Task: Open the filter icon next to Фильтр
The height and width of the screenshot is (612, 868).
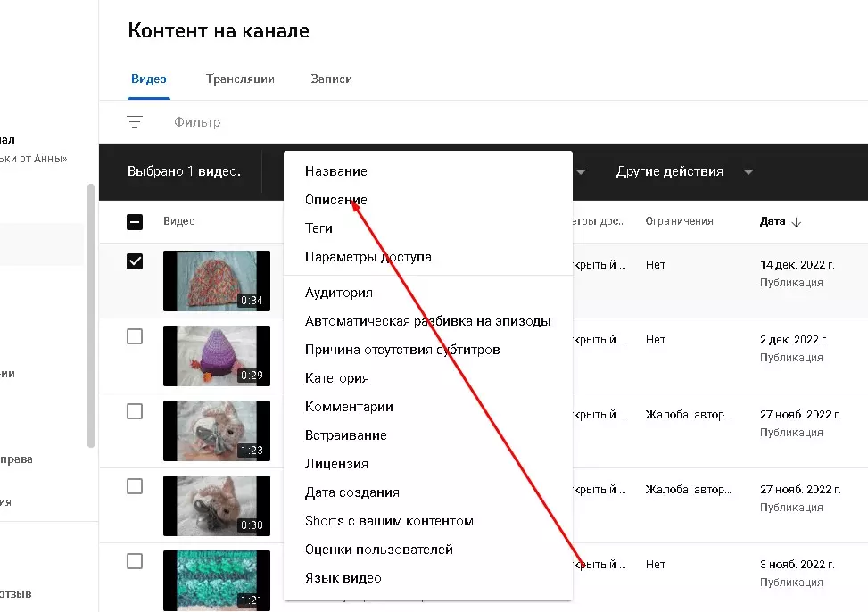Action: point(135,122)
